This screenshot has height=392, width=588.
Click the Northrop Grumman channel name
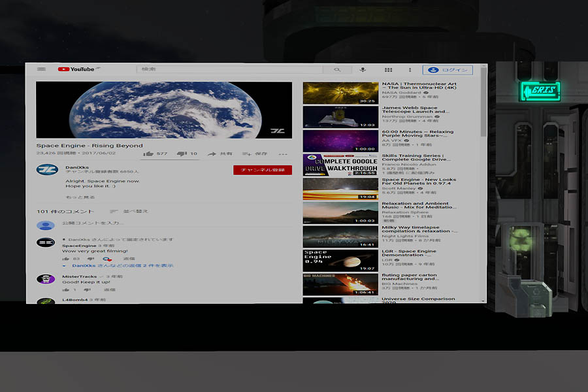click(x=407, y=117)
